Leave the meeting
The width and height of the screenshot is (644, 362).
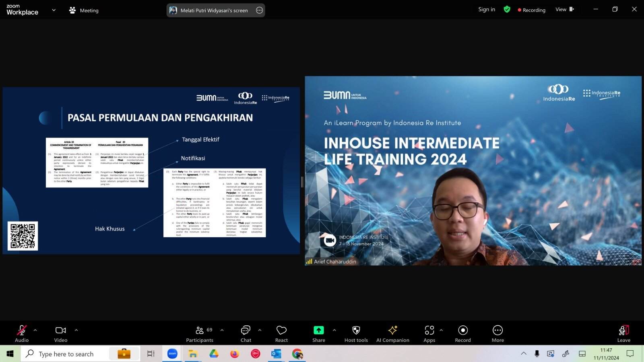[x=624, y=333]
